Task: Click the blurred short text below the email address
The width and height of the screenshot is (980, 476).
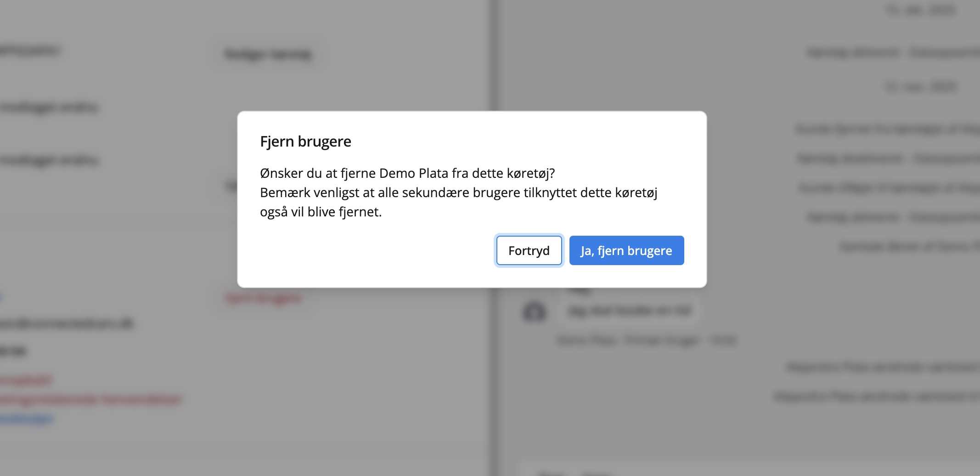Action: coord(13,351)
